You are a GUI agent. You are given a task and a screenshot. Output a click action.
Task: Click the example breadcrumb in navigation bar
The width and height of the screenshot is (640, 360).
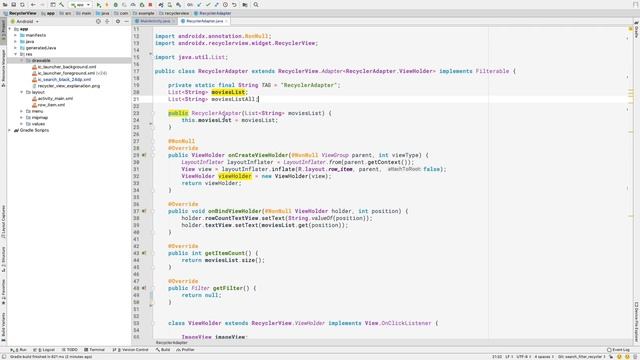(x=143, y=13)
